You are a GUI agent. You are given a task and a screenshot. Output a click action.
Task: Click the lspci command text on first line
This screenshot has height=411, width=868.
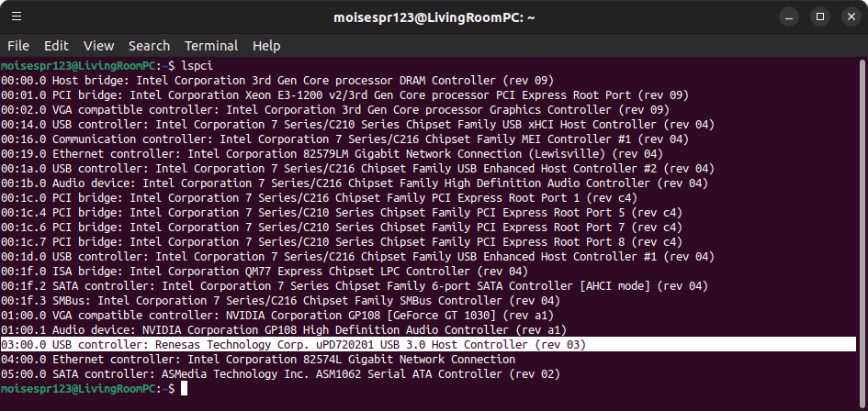[197, 65]
